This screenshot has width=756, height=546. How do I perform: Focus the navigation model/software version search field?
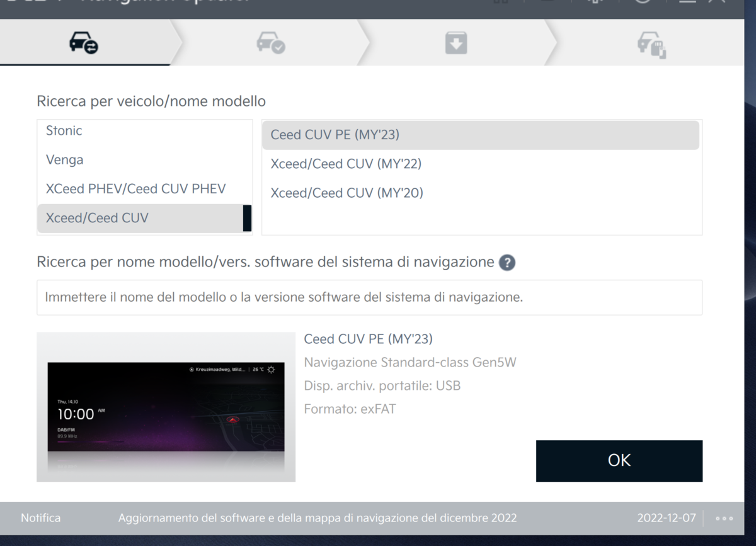[369, 297]
